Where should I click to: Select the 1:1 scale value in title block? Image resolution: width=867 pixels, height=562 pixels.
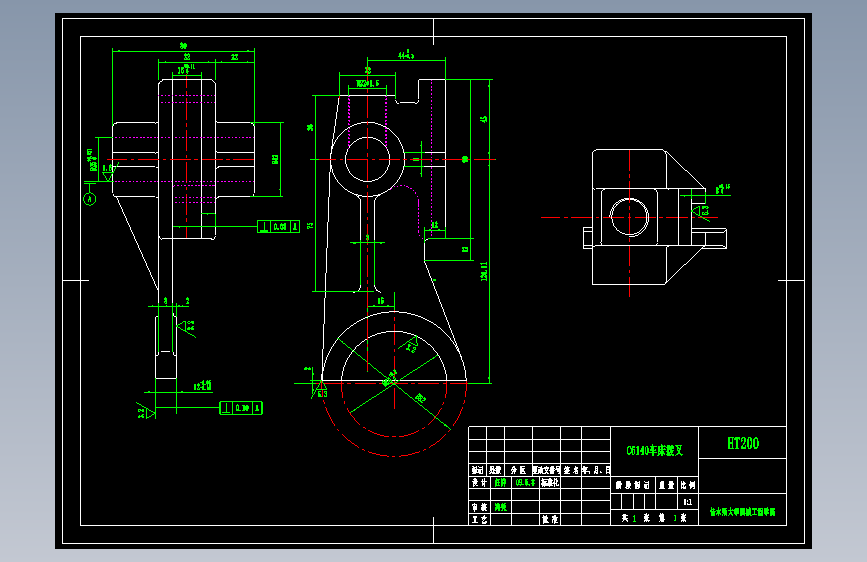(x=687, y=502)
